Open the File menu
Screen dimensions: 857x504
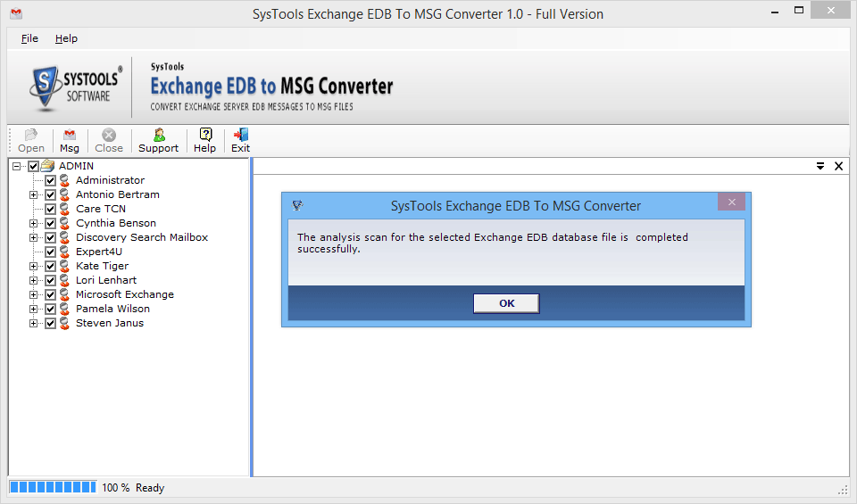point(29,38)
